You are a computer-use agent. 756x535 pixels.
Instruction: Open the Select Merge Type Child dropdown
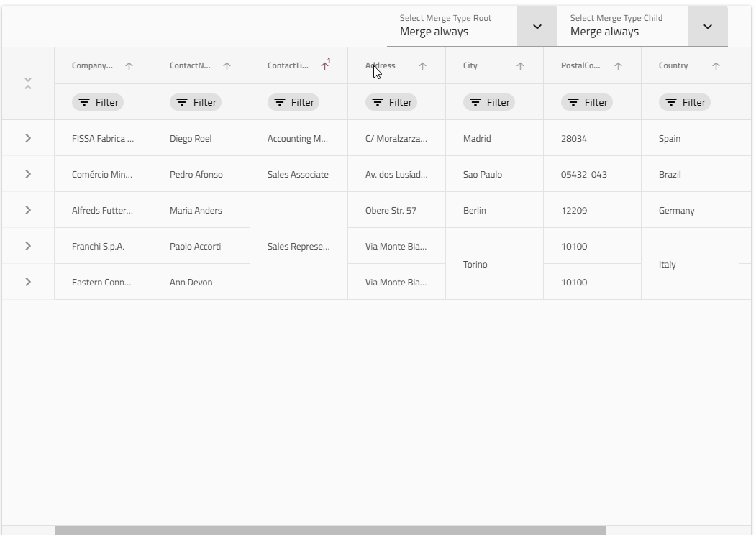pos(707,27)
